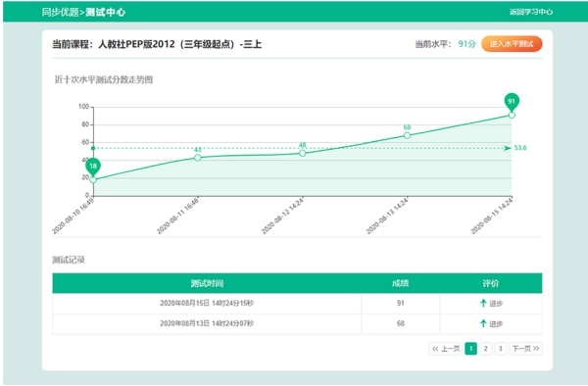588x386 pixels.
Task: Click the 当前水平 91分 score text
Action: coord(445,44)
